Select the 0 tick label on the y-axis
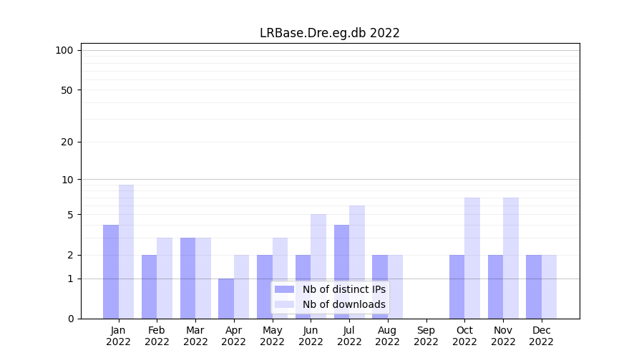Viewport: 644px width, 358px height. 70,319
